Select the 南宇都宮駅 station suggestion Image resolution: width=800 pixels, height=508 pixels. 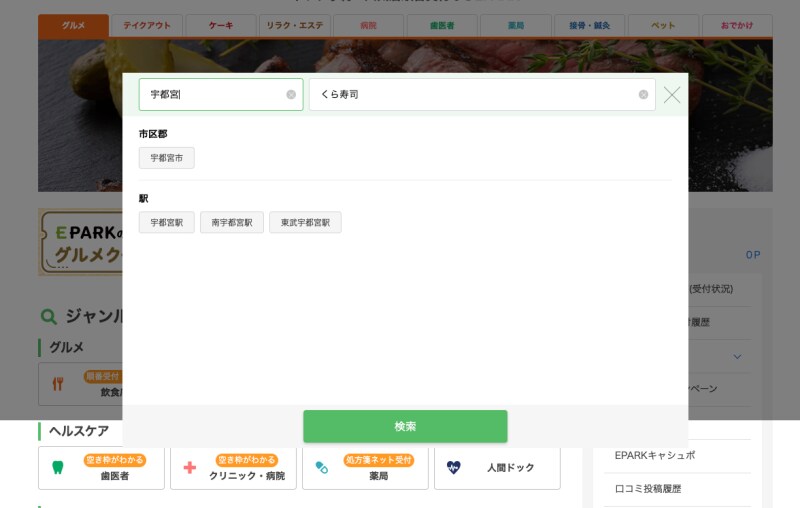(x=232, y=222)
